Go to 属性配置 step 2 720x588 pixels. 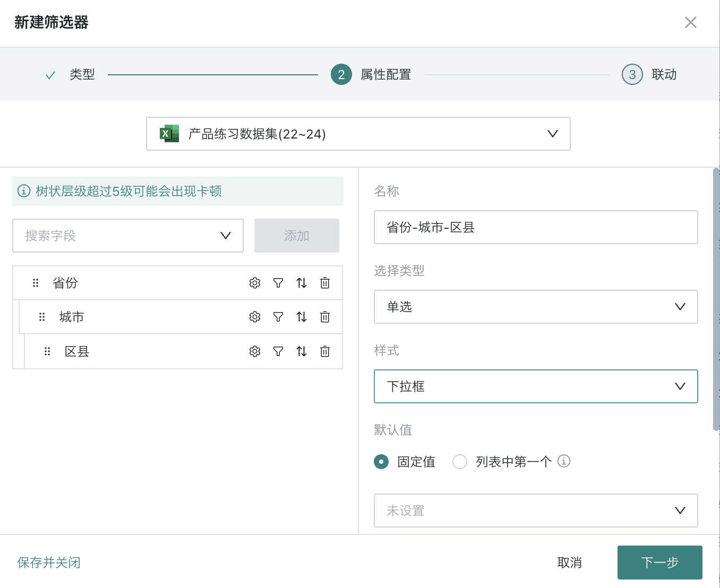point(371,75)
